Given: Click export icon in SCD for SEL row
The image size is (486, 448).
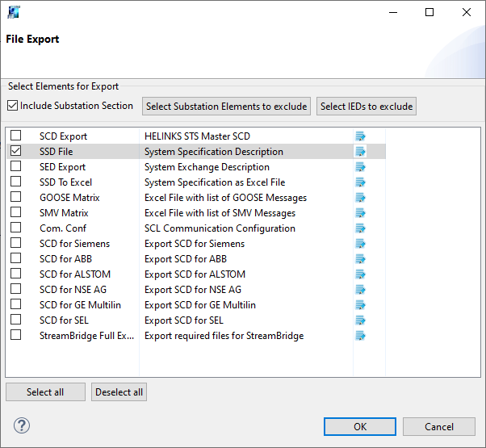Looking at the screenshot, I should coord(360,320).
